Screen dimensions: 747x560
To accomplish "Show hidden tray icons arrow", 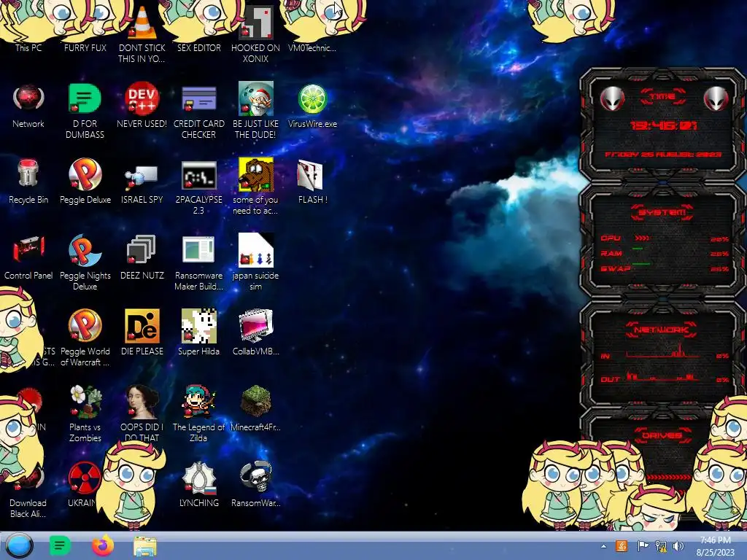I will click(603, 546).
